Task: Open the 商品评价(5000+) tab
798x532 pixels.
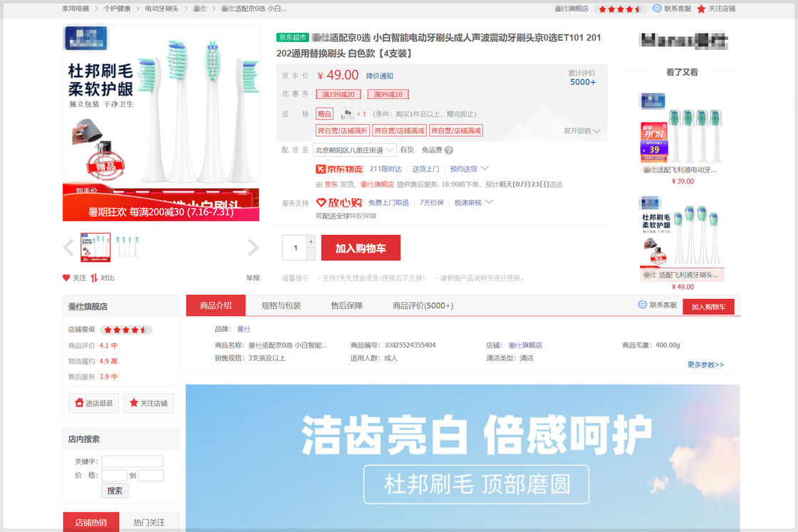Action: [423, 306]
